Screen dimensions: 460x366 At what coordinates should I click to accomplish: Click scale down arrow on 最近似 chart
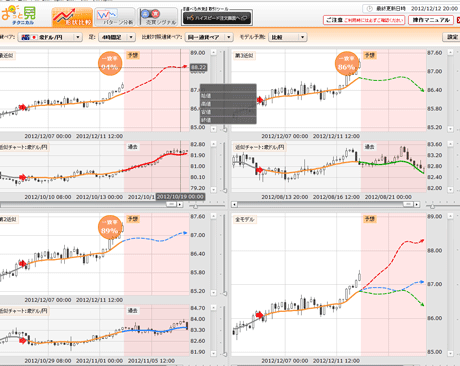214,129
